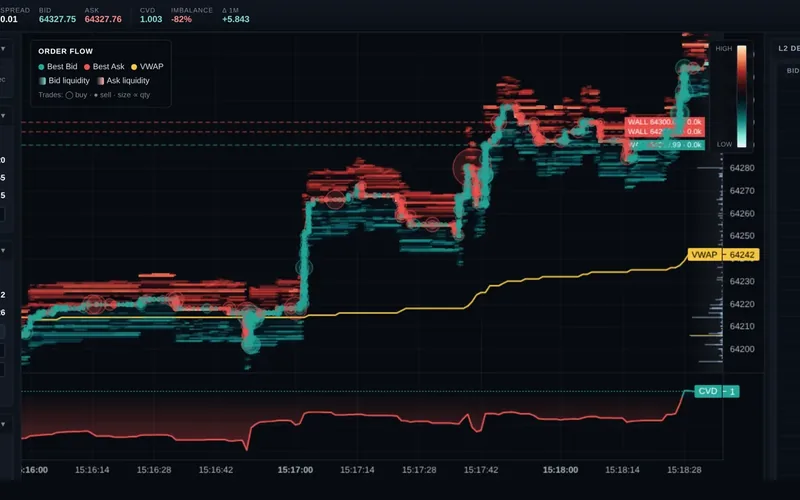The image size is (800, 500).
Task: Click the Δ 1M value +5.843
Action: (236, 19)
